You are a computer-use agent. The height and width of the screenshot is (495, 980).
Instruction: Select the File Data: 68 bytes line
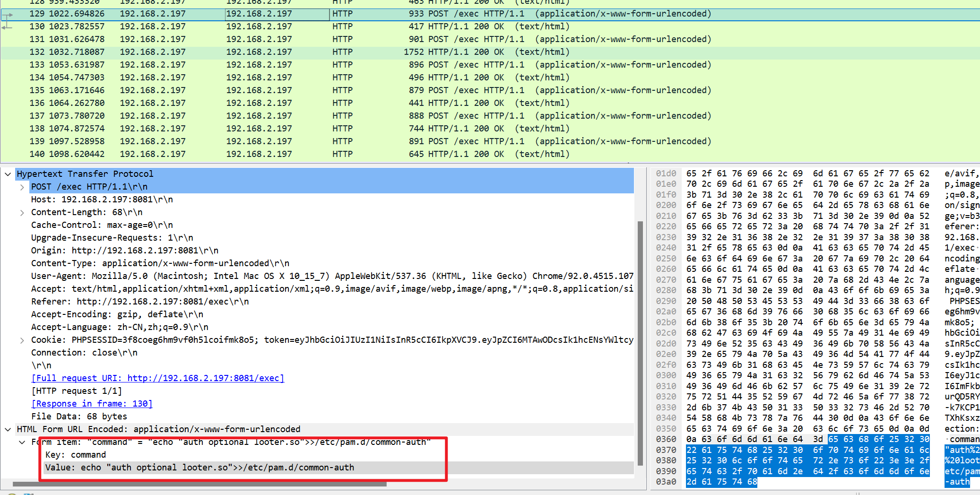79,417
